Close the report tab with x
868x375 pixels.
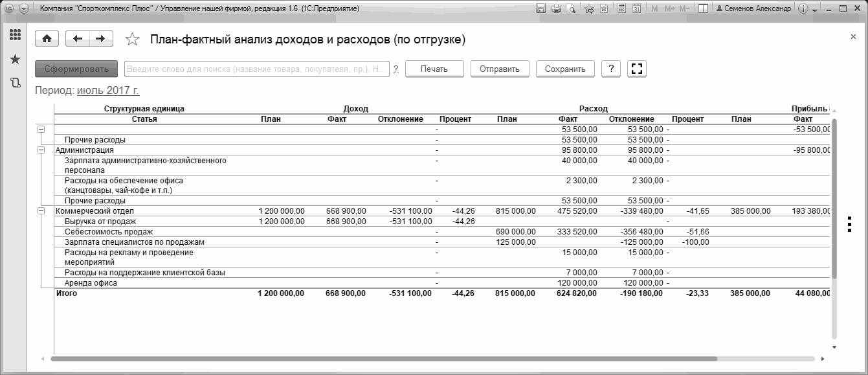click(x=853, y=37)
